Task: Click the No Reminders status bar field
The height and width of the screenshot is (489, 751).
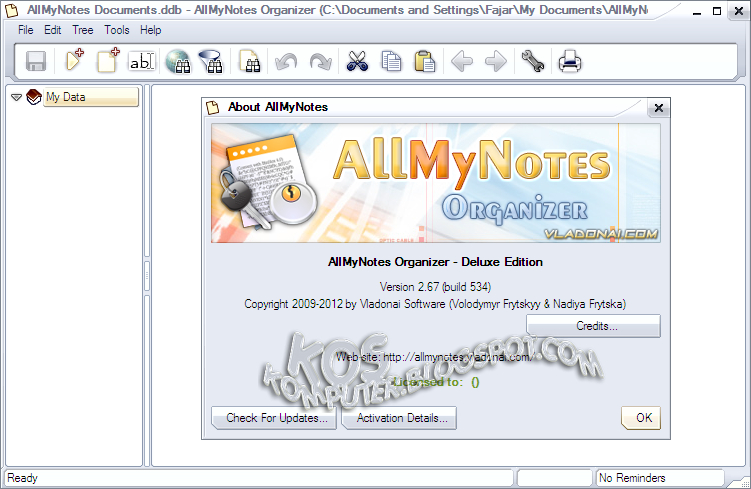Action: click(x=660, y=478)
